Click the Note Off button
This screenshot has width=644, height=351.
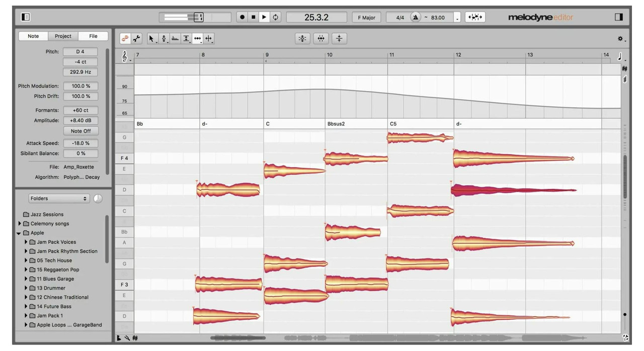pos(80,130)
